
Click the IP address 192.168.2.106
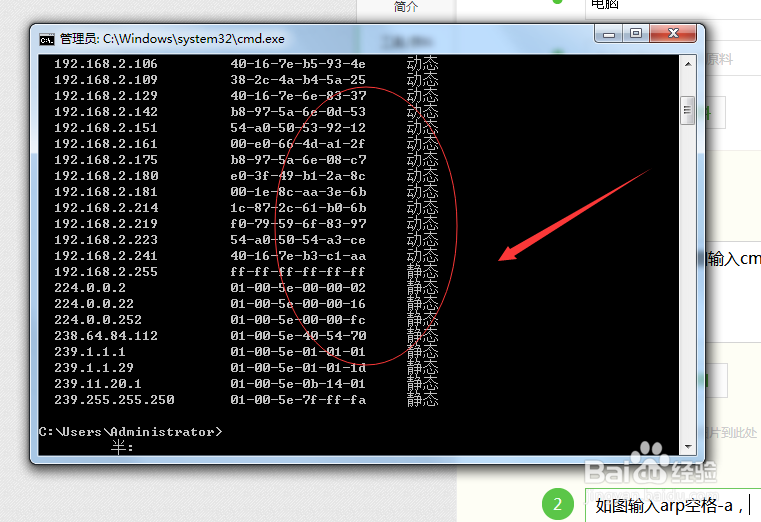pyautogui.click(x=106, y=64)
